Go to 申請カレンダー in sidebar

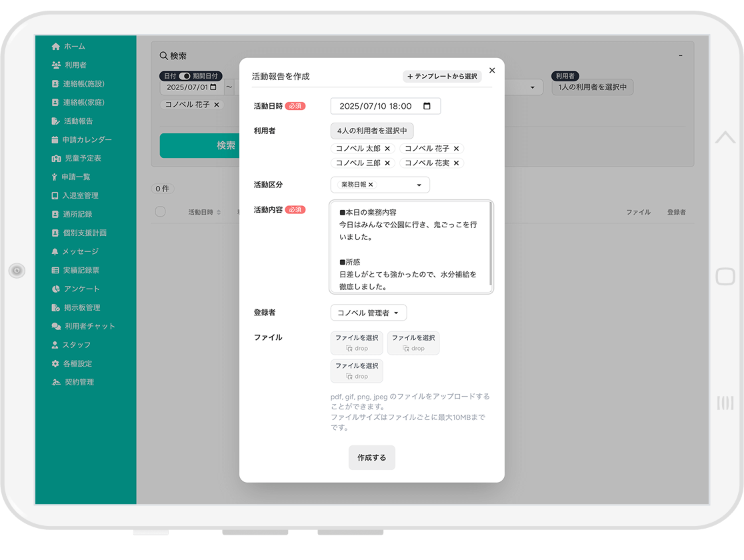87,140
